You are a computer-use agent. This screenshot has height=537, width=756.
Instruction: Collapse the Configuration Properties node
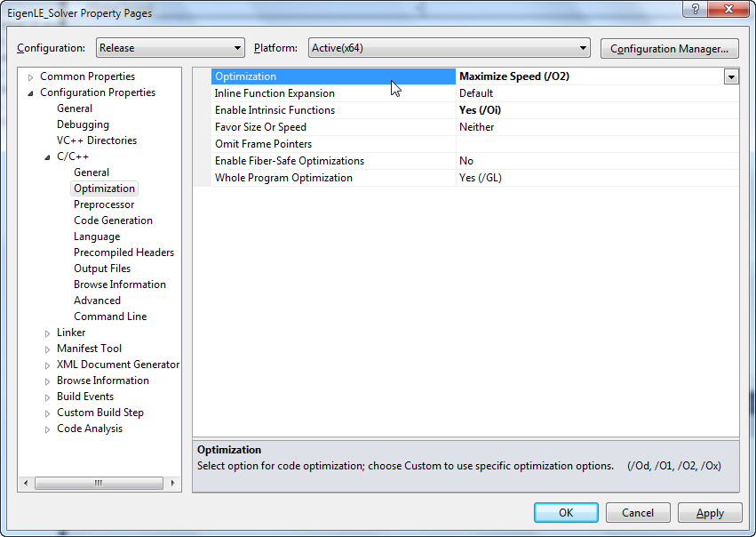(x=31, y=92)
